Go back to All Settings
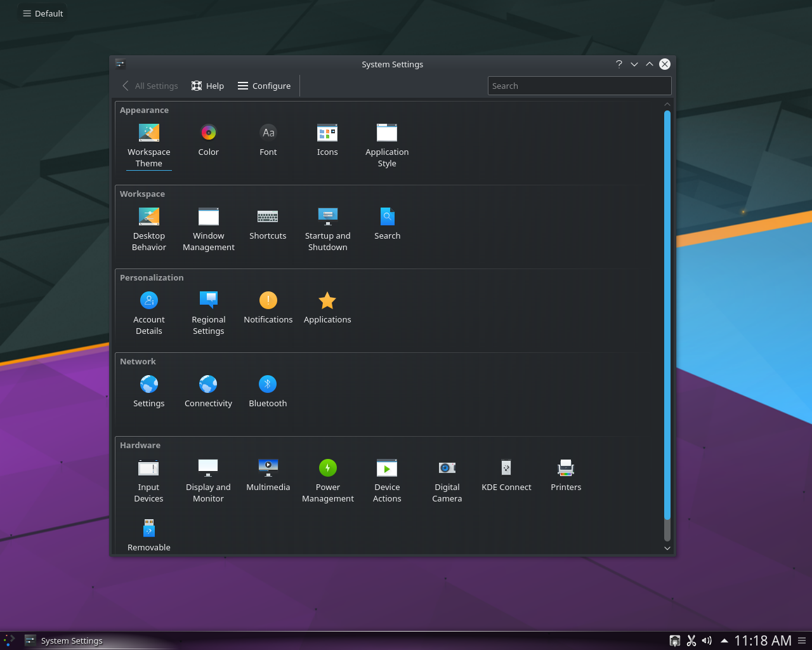Screen dimensions: 812x650 tap(150, 86)
